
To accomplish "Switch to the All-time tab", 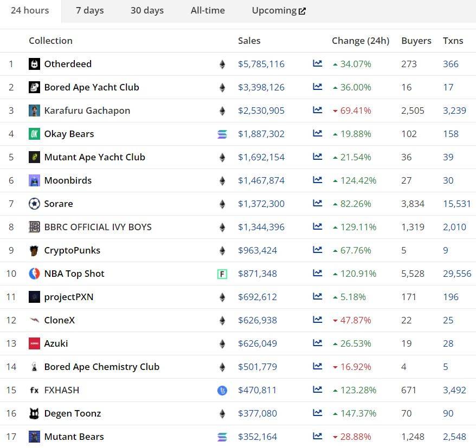I will click(x=208, y=10).
